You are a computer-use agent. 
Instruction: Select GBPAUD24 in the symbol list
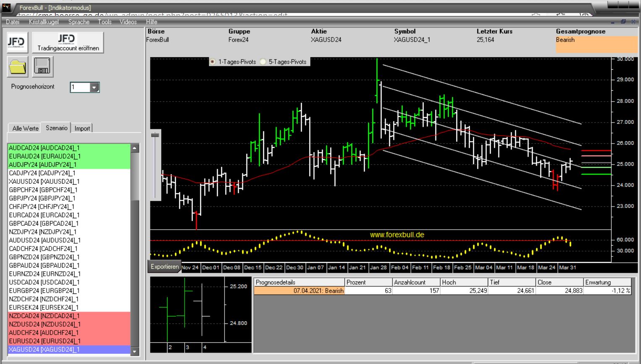coord(69,265)
